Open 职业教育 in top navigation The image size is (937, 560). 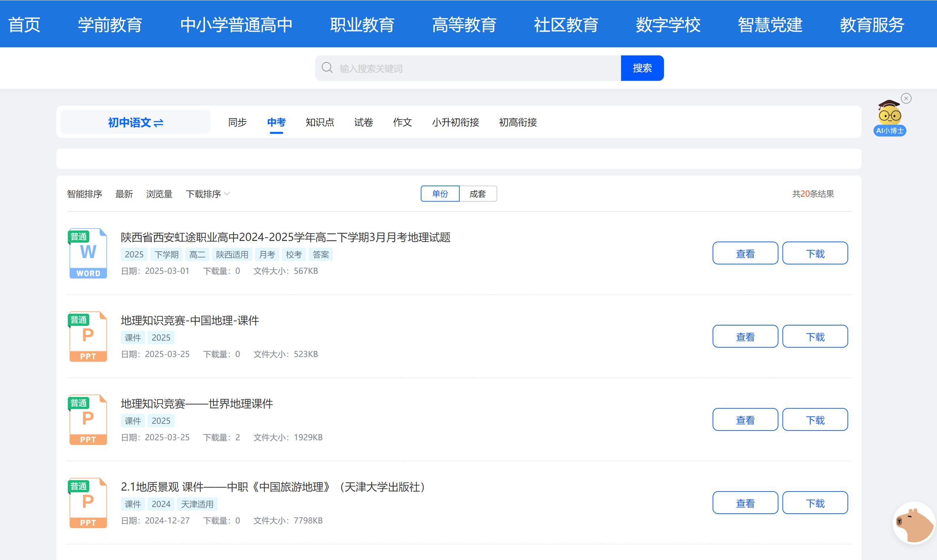pos(362,25)
